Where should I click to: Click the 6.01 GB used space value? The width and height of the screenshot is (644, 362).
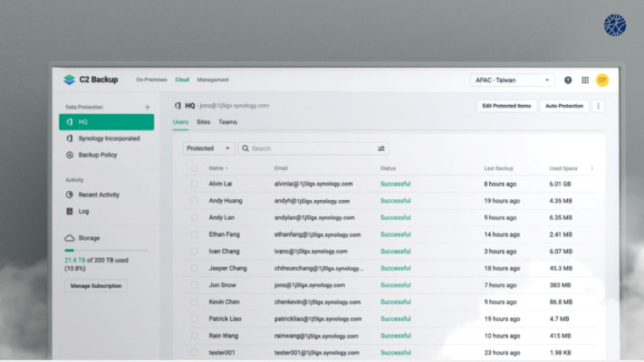(560, 184)
